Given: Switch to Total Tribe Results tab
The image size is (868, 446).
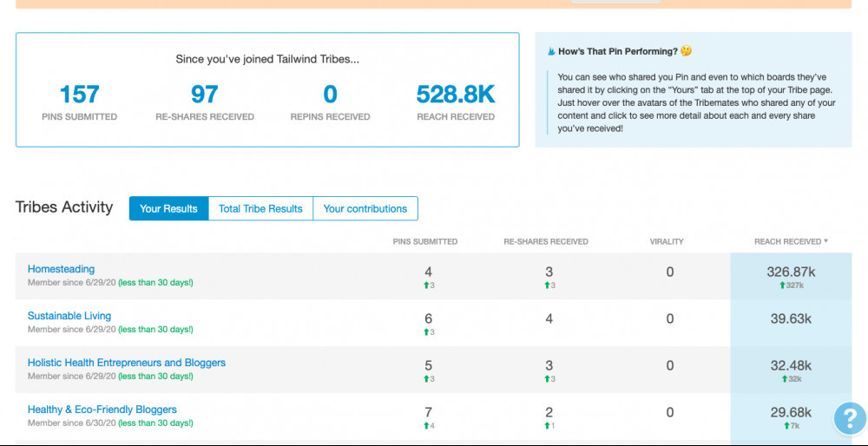Looking at the screenshot, I should (x=260, y=208).
